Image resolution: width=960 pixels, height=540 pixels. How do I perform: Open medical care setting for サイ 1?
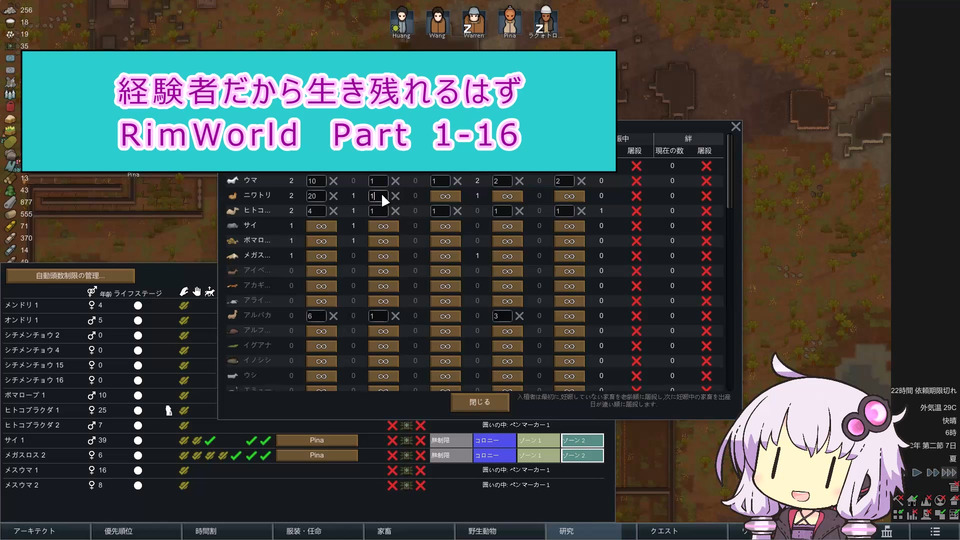[x=406, y=440]
